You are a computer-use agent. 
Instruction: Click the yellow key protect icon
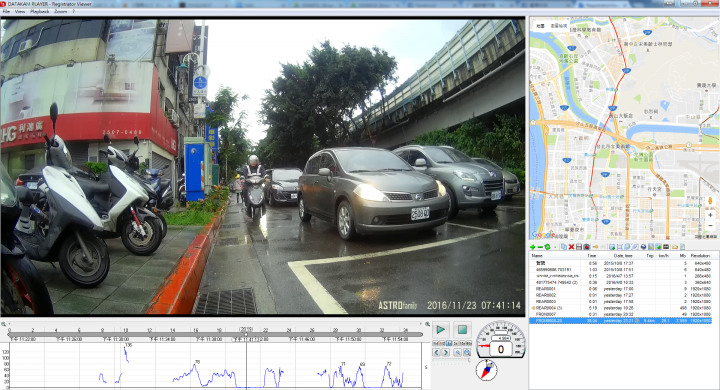596,247
